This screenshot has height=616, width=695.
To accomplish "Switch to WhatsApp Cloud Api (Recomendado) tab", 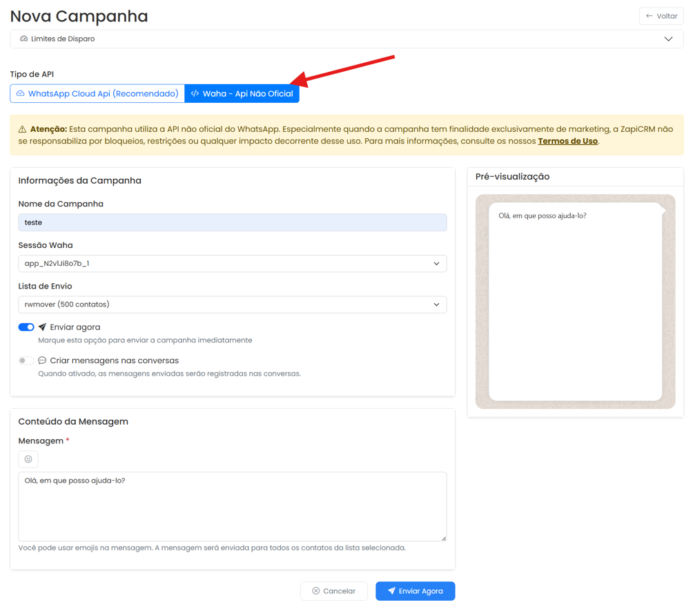I will pyautogui.click(x=97, y=94).
